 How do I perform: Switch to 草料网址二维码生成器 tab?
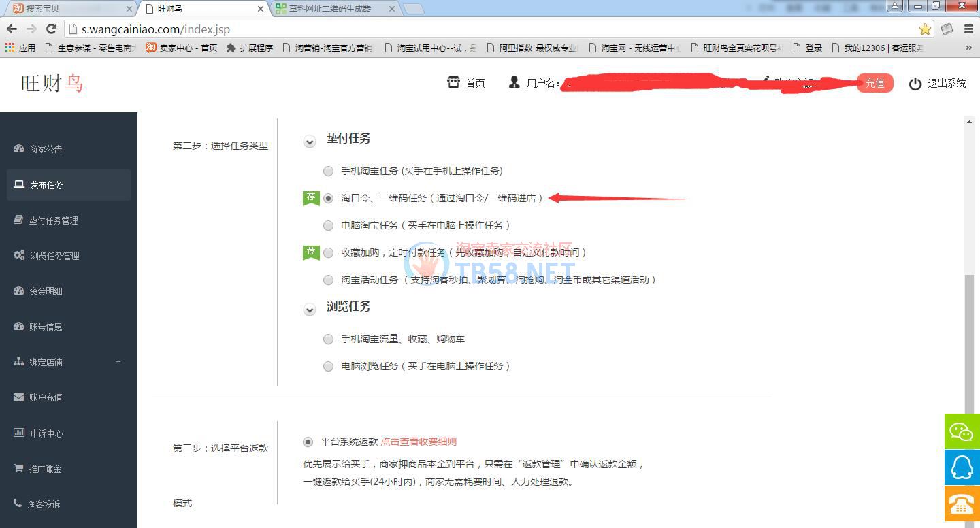(333, 9)
